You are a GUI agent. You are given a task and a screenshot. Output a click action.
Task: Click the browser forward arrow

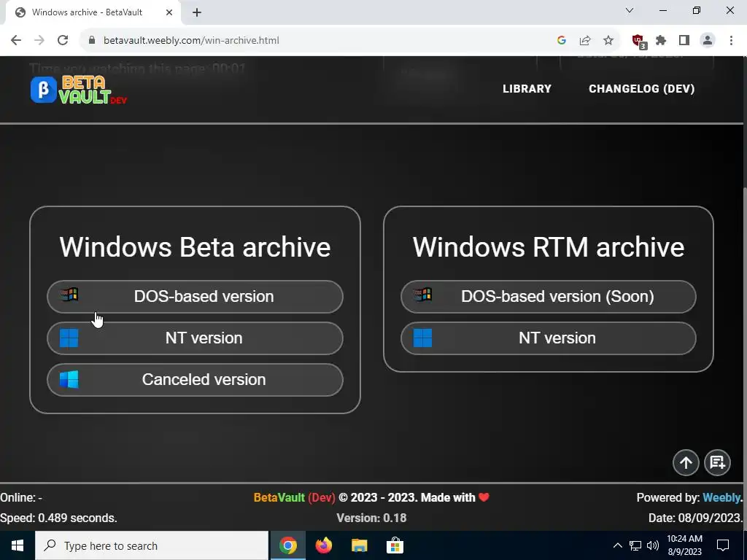coord(39,41)
